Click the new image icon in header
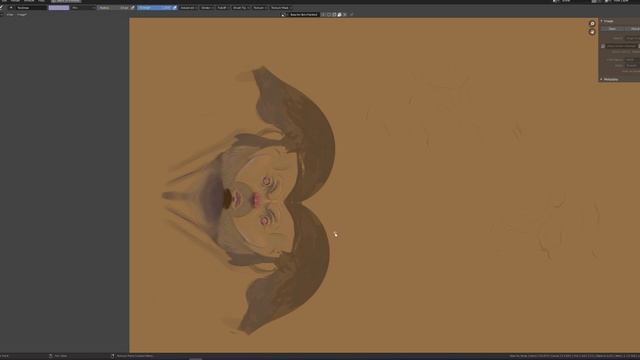640x360 pixels. [x=329, y=15]
